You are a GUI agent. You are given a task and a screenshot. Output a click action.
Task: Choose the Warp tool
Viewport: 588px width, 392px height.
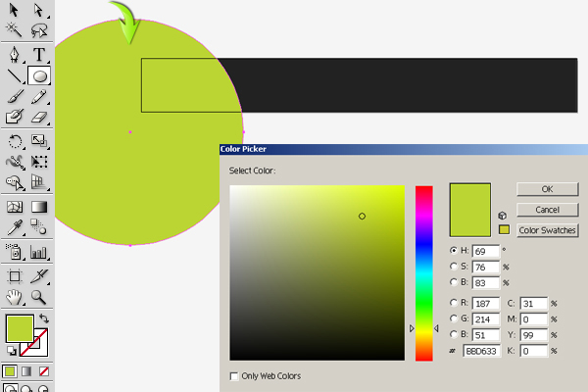point(15,162)
